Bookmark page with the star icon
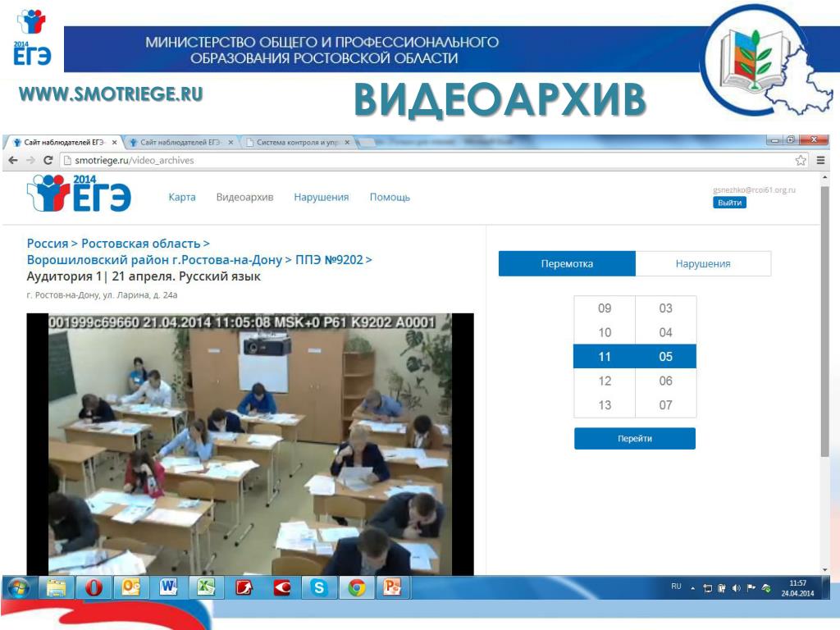This screenshot has height=630, width=840. [x=801, y=160]
